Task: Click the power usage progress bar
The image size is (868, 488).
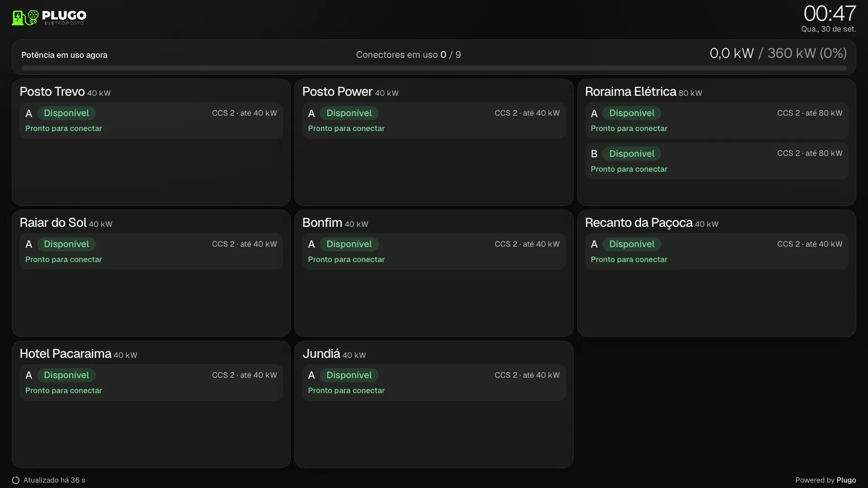Action: click(434, 68)
